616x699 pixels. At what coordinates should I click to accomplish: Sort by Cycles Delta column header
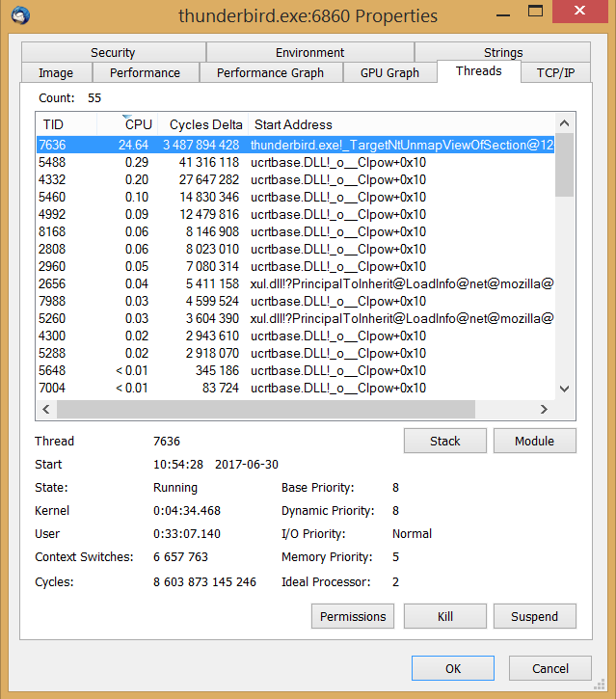coord(203,124)
